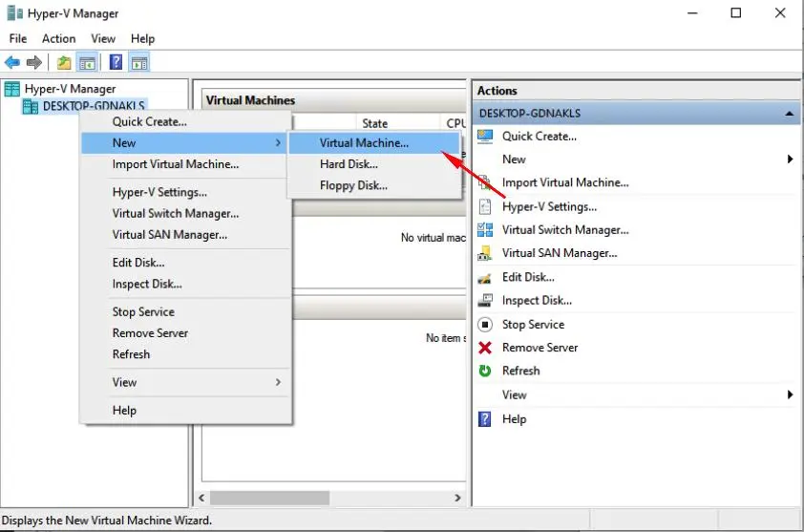The image size is (804, 532).
Task: Select Refresh in the context menu
Action: 185,354
